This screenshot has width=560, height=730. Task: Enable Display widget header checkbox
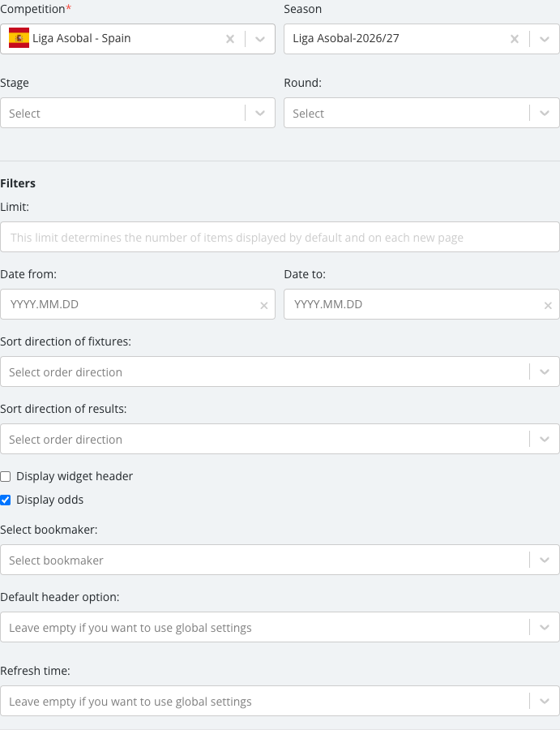click(x=6, y=476)
